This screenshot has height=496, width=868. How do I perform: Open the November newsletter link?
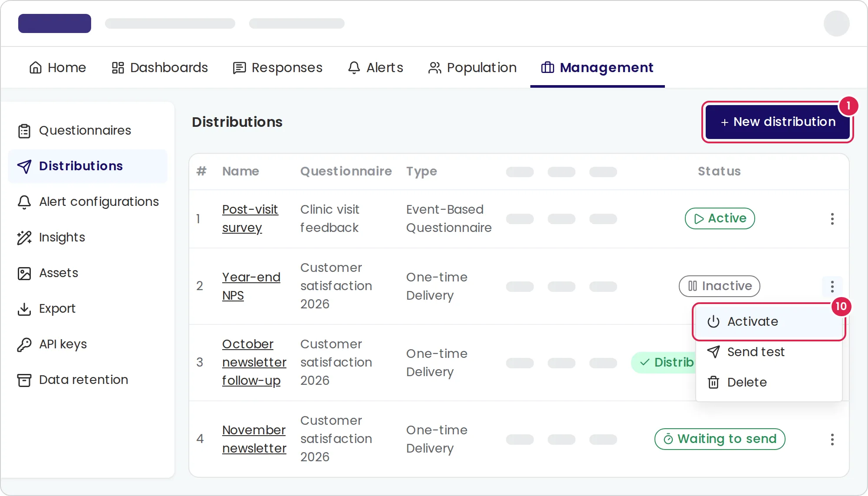[254, 439]
